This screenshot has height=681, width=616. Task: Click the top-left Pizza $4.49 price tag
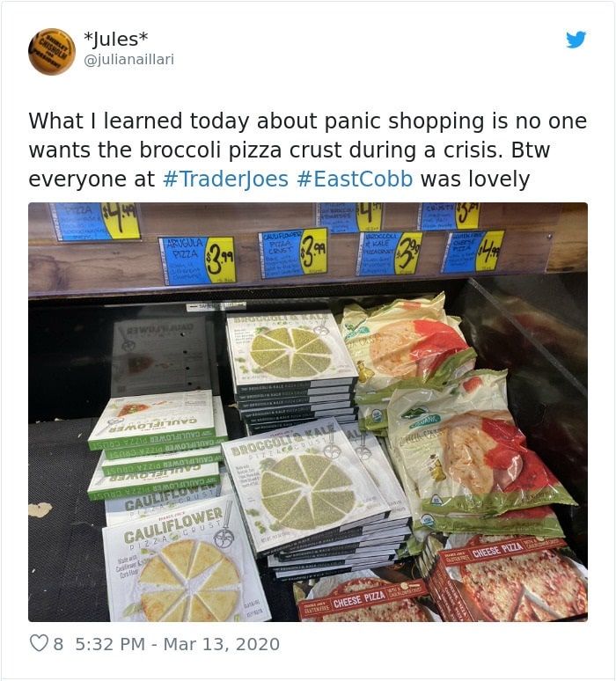pyautogui.click(x=96, y=221)
